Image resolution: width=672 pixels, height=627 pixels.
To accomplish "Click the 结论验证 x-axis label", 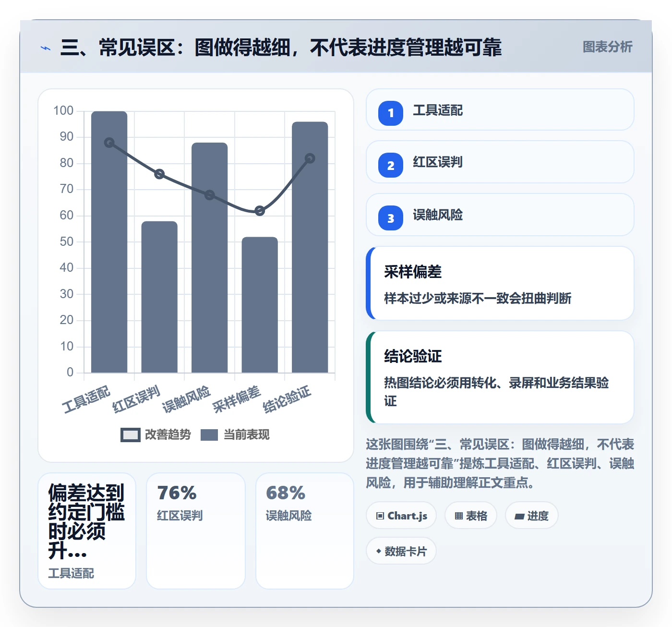I will tap(287, 399).
